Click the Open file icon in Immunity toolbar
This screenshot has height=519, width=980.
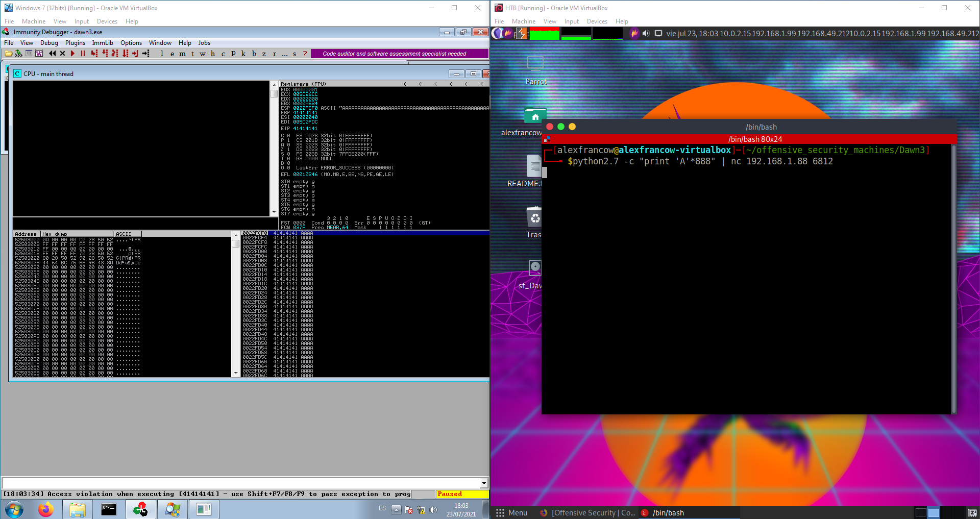pyautogui.click(x=9, y=54)
